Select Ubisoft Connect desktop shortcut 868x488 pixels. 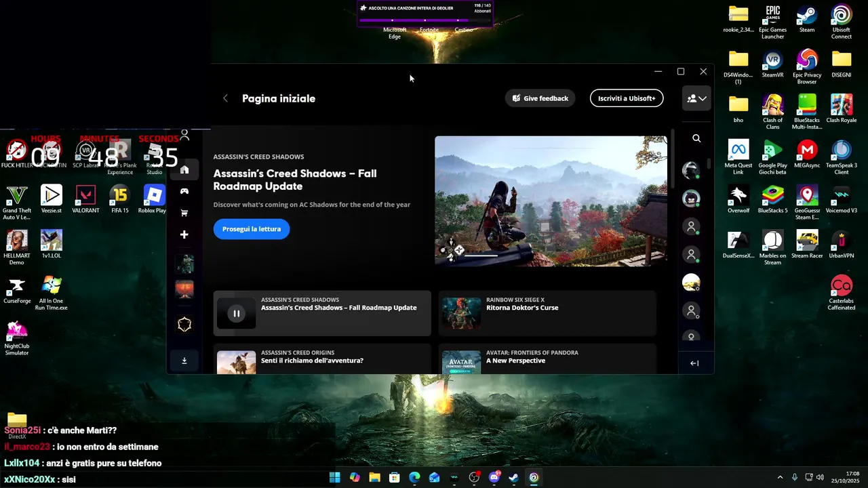[842, 22]
